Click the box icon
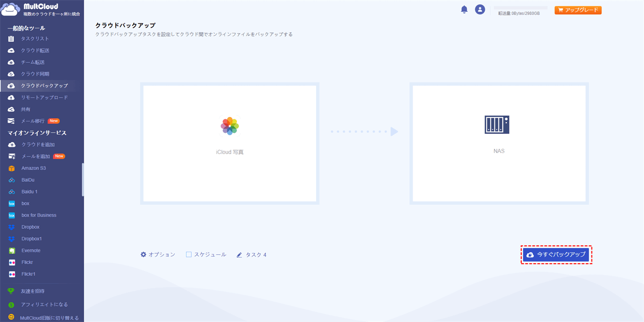 [x=11, y=204]
